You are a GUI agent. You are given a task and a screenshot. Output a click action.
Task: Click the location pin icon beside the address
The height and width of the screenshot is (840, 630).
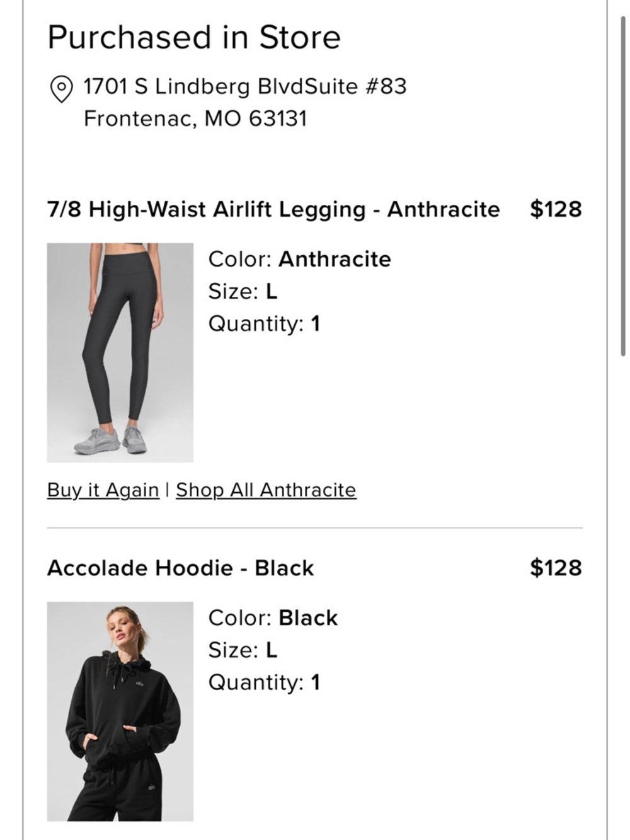[62, 86]
